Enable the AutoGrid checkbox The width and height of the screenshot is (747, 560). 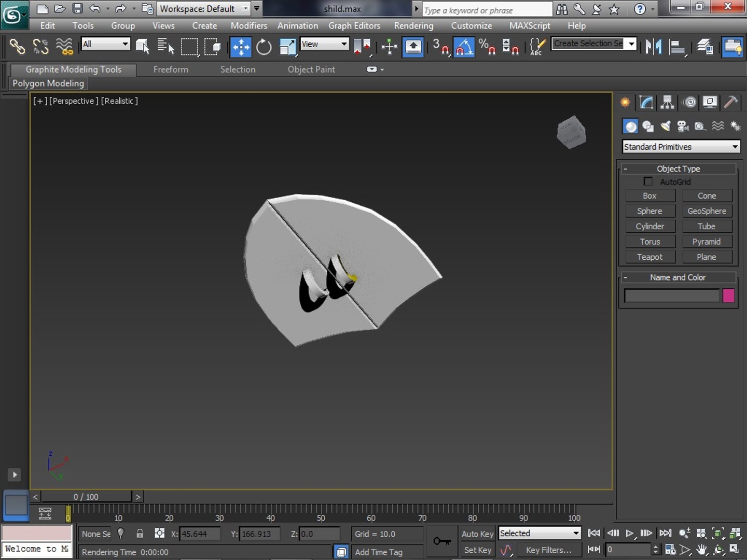pyautogui.click(x=648, y=181)
